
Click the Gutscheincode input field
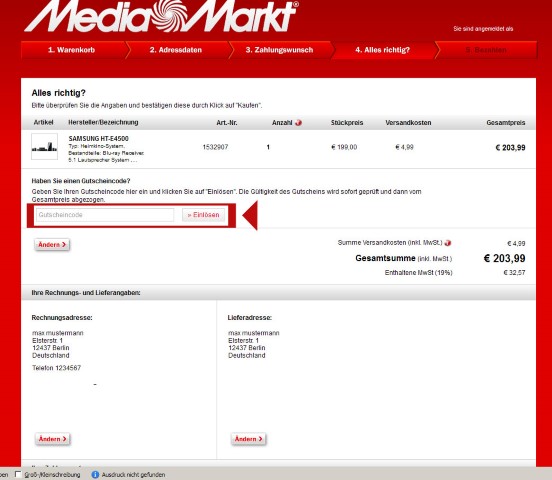(x=105, y=215)
